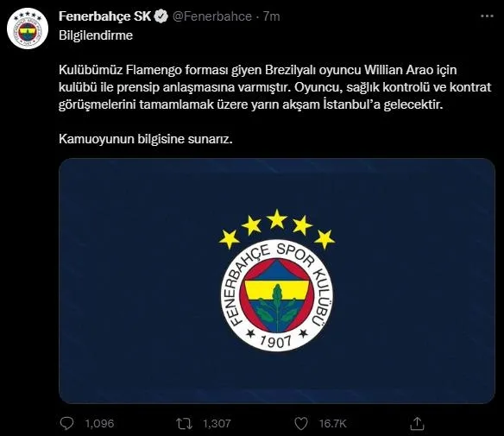
Task: Click the verified badge next to Fenerbahçe SK
Action: click(161, 16)
